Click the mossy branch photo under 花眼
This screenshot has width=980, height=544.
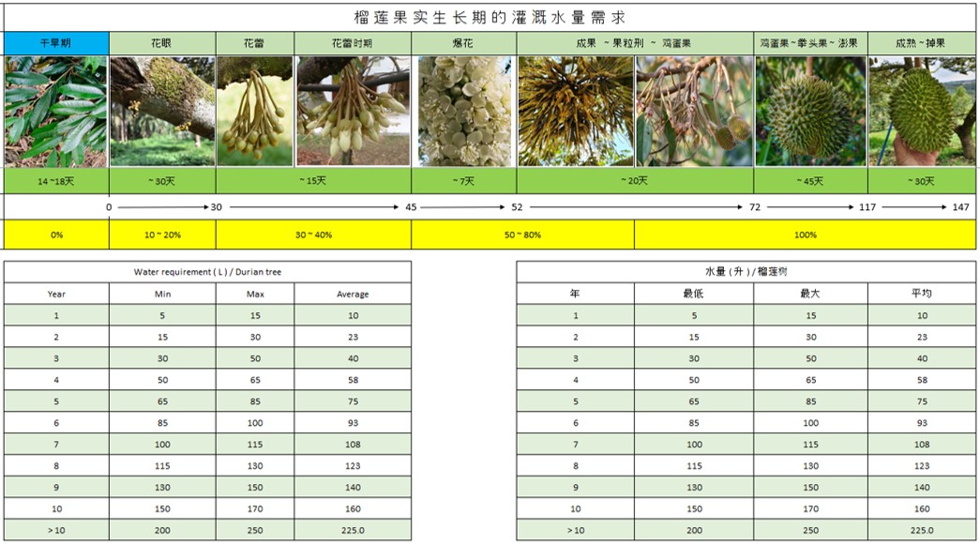point(162,111)
